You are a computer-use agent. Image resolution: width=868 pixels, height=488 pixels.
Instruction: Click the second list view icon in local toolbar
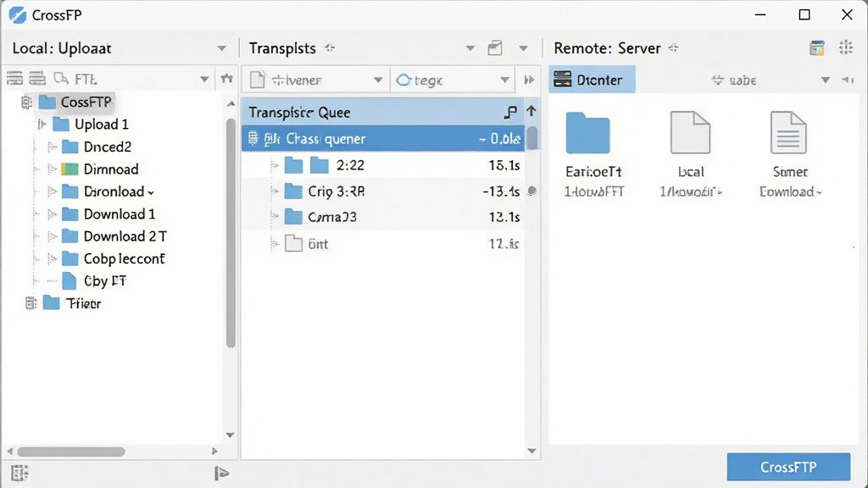point(37,79)
